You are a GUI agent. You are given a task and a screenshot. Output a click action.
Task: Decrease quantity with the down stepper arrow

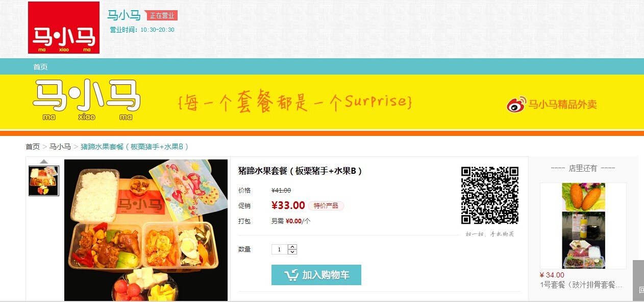point(292,252)
